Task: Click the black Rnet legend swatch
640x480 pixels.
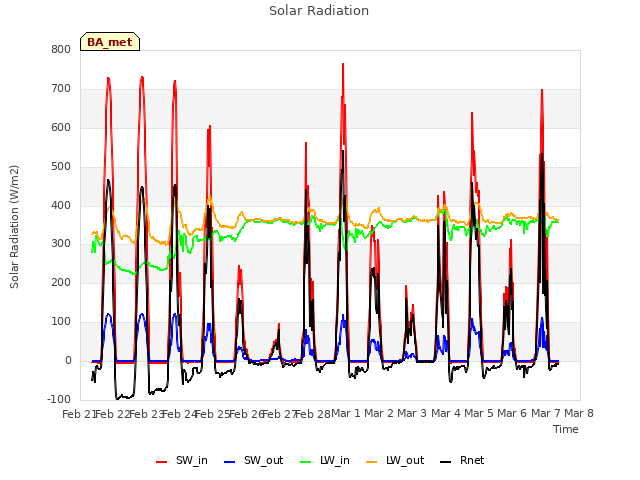Action: 445,462
